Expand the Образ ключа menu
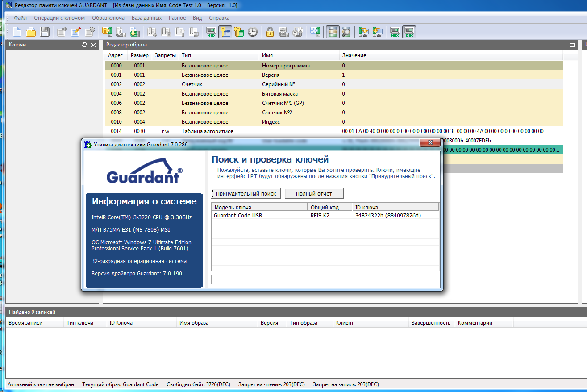Image resolution: width=587 pixels, height=392 pixels. (x=108, y=18)
